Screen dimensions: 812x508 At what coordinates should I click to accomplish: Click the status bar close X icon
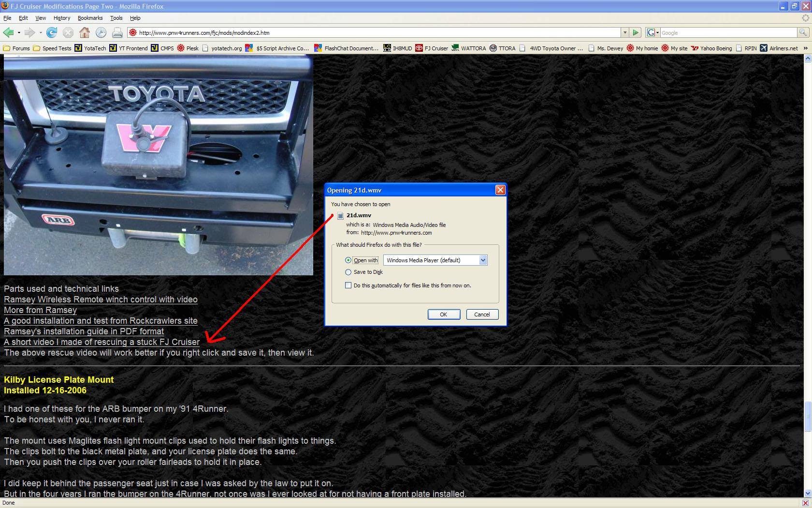click(805, 503)
